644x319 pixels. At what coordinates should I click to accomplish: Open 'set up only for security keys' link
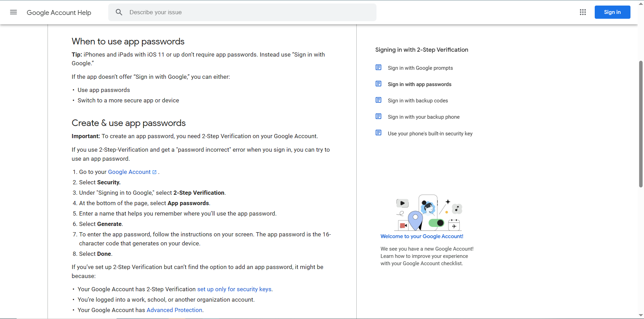(x=234, y=289)
